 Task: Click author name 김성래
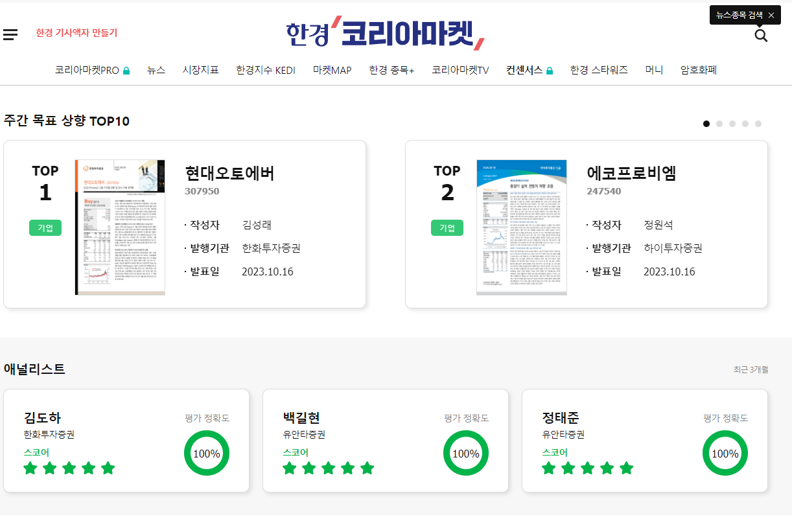click(x=257, y=225)
